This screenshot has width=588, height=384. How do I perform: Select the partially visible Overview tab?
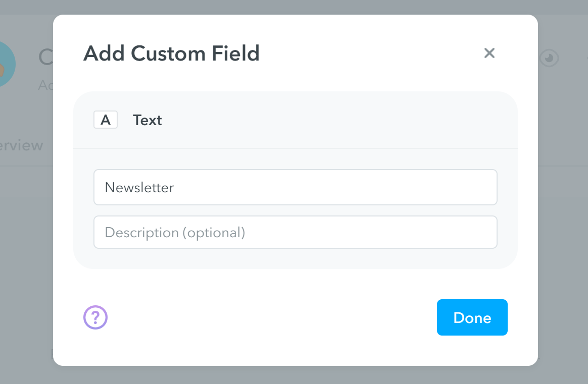tap(21, 145)
